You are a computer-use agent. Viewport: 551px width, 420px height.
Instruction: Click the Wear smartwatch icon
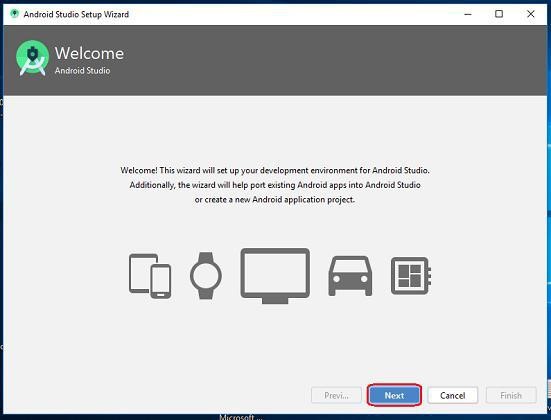coord(206,276)
